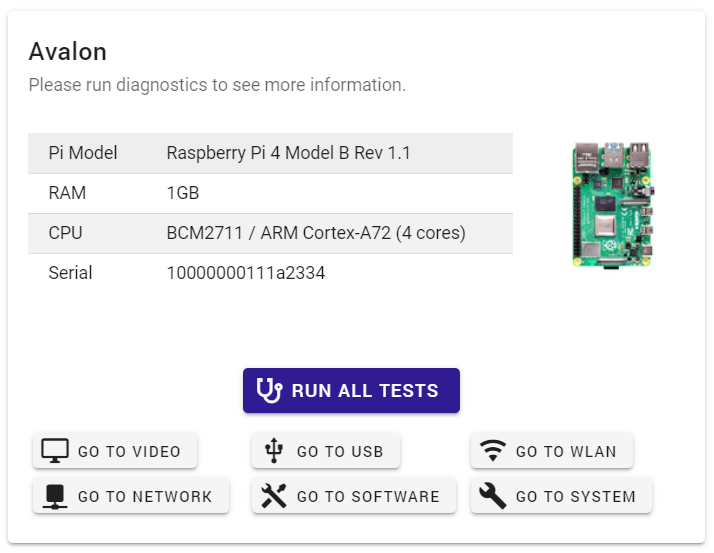This screenshot has width=714, height=553.
Task: Click the Avalon heading
Action: pos(68,51)
